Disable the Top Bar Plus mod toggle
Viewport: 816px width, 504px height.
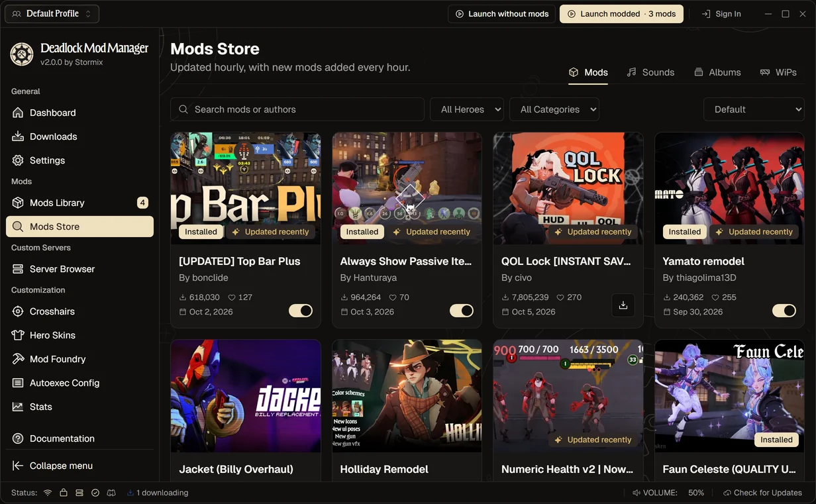tap(301, 311)
